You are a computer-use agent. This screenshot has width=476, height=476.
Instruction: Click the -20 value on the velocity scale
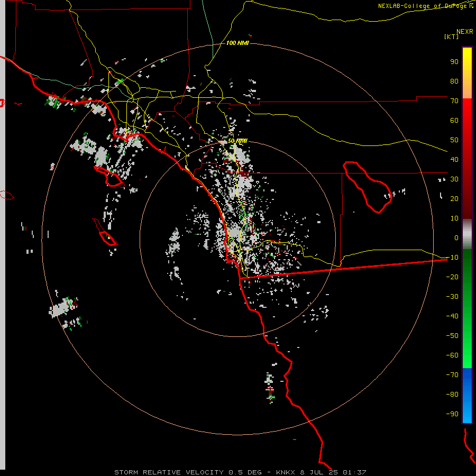coord(452,277)
